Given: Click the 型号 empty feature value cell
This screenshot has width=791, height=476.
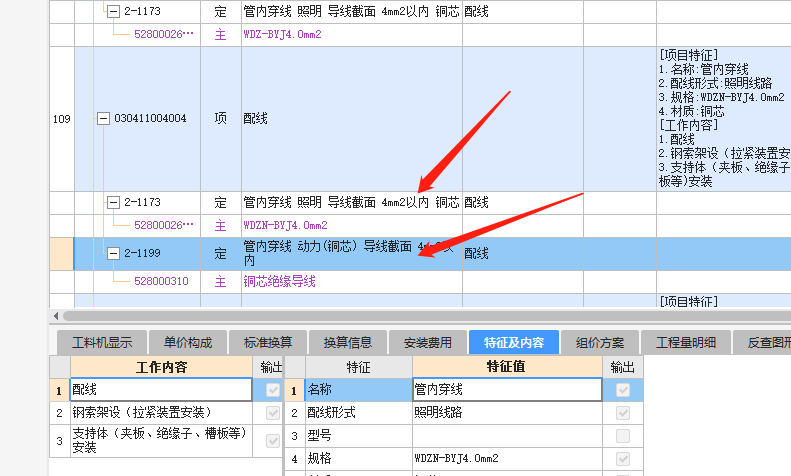Looking at the screenshot, I should (x=507, y=436).
